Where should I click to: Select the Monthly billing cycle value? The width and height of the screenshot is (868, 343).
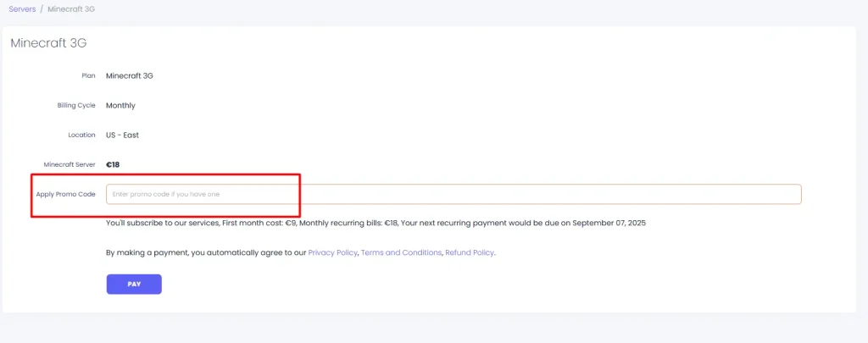click(x=120, y=106)
